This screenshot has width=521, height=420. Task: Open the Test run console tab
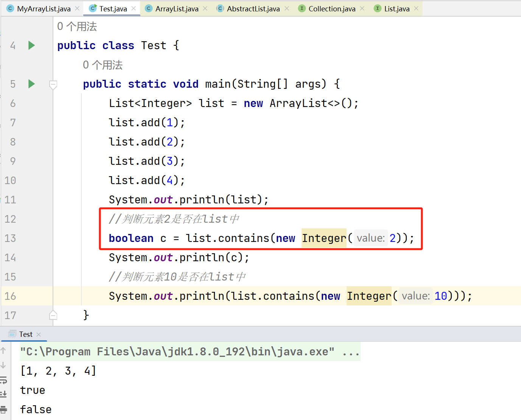click(x=26, y=334)
